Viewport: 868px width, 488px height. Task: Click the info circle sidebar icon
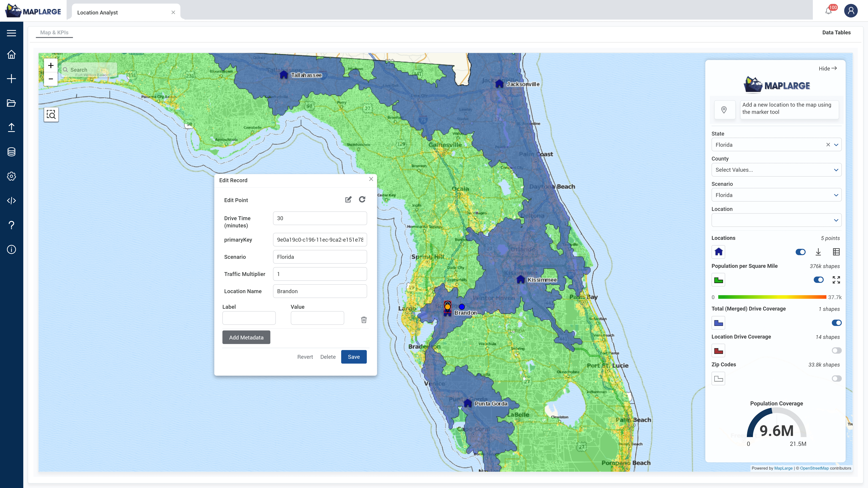[x=11, y=250]
